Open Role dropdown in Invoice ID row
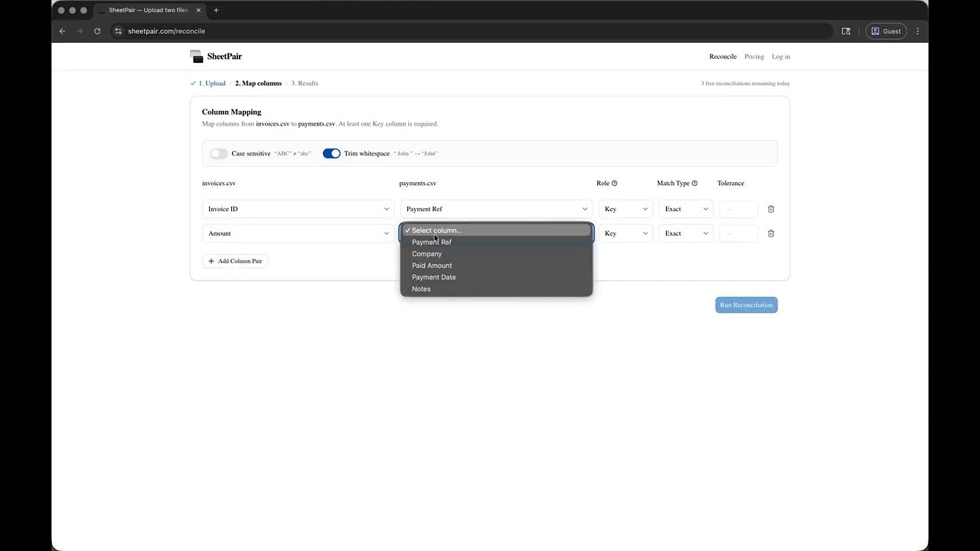Image resolution: width=980 pixels, height=551 pixels. (x=626, y=209)
